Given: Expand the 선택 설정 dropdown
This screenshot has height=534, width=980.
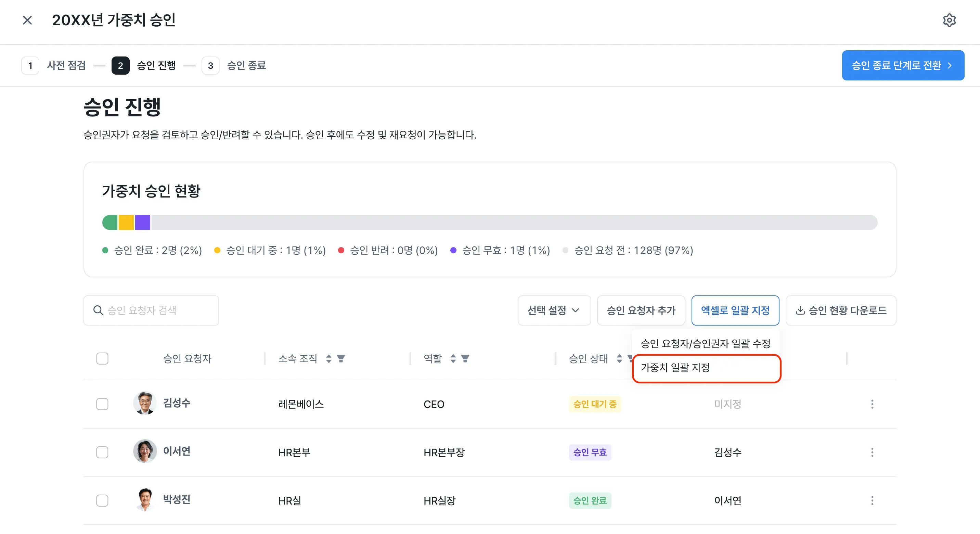Looking at the screenshot, I should coord(554,310).
